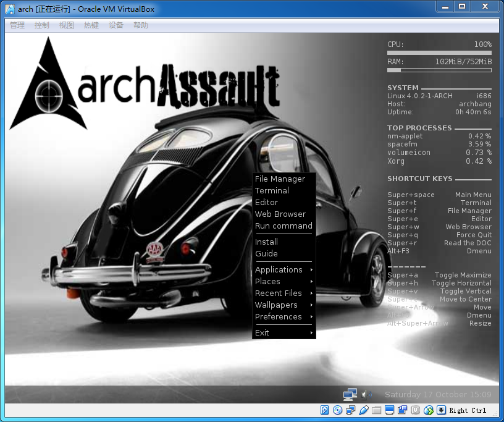Expand the Places submenu
504x422 pixels.
pos(284,282)
